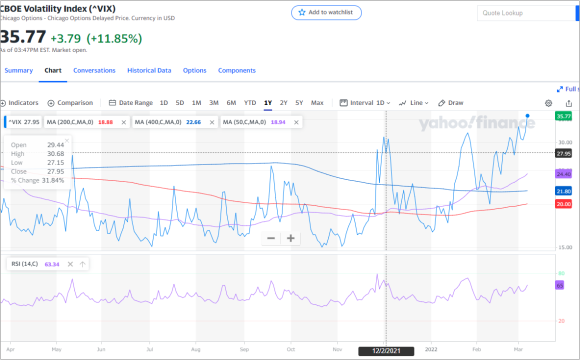This screenshot has height=360, width=580.
Task: Remove the RSI (14,C) panel
Action: (x=70, y=264)
